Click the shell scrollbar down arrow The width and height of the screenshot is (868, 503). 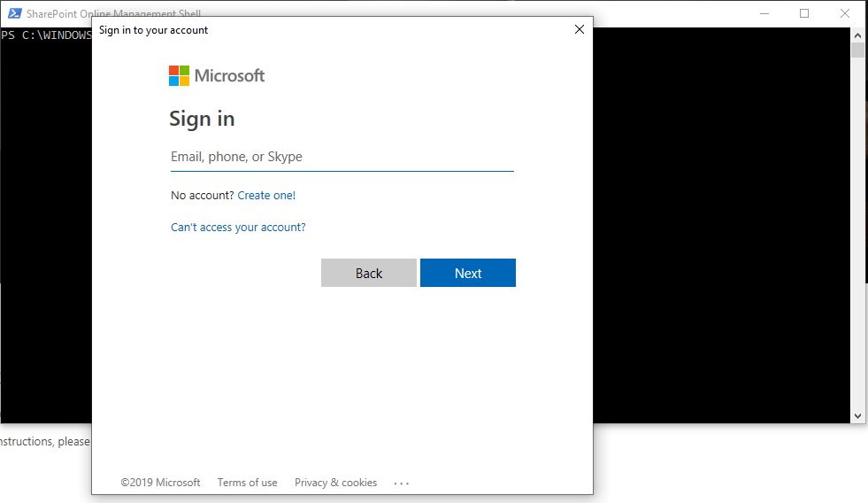857,416
